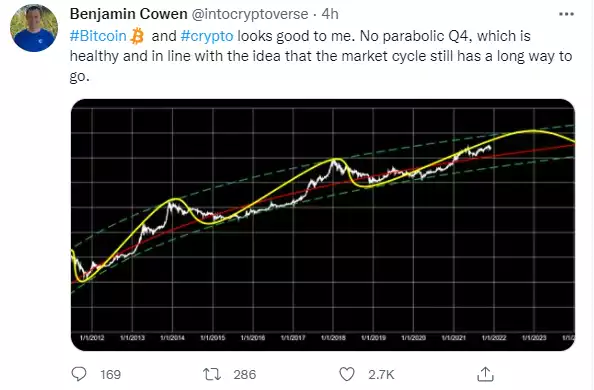Open the three-dot more options menu

[566, 14]
